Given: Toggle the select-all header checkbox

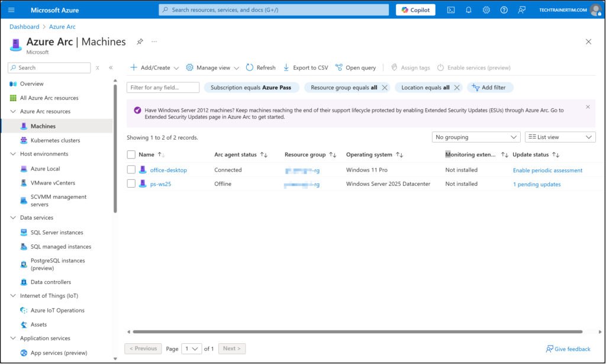Looking at the screenshot, I should 131,154.
